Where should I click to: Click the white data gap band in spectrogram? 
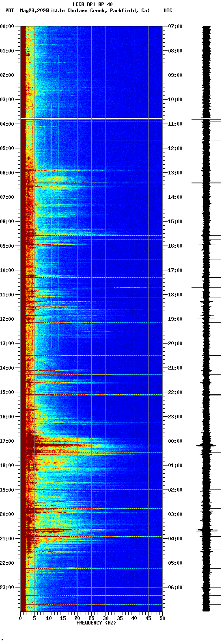click(x=91, y=118)
